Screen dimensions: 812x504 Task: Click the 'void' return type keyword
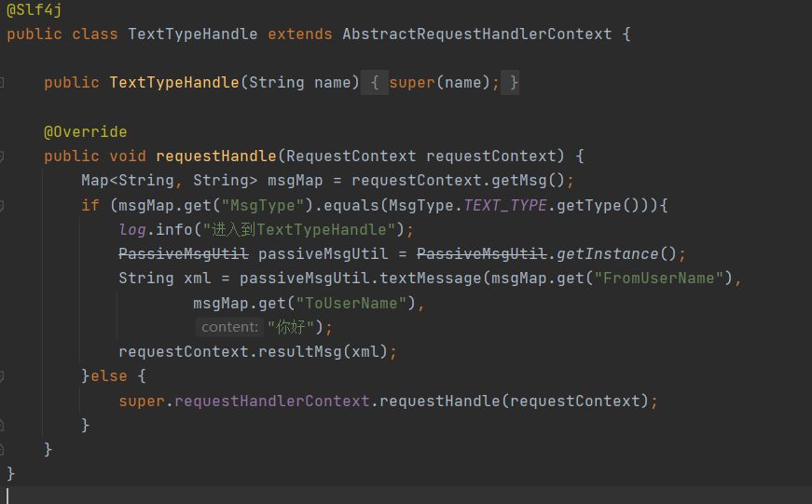(128, 157)
